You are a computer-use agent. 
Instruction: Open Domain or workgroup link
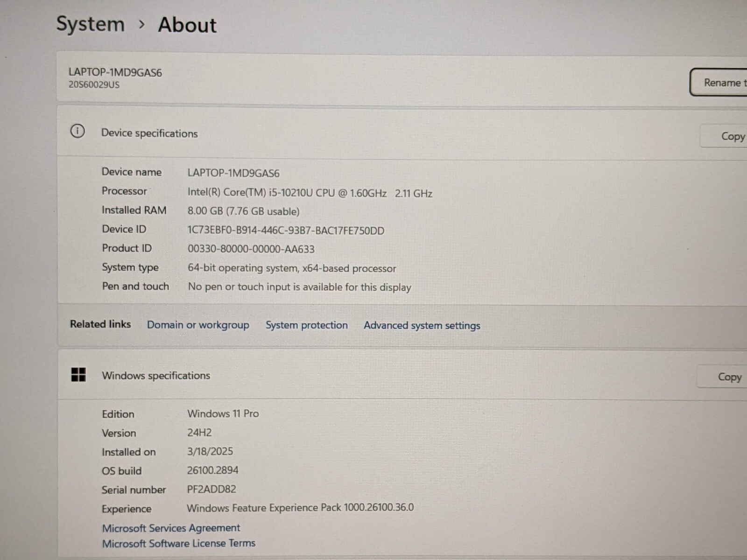(x=198, y=325)
